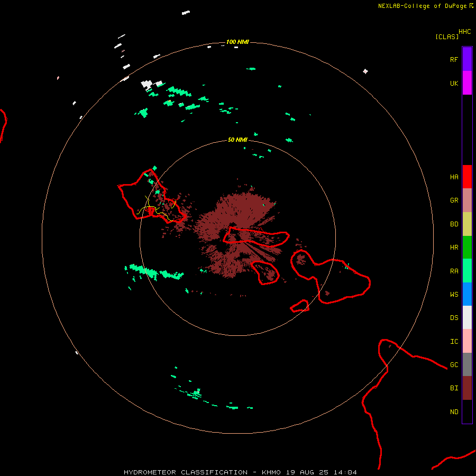Click the 100 NMI range ring label
This screenshot has height=476, width=476.
[x=237, y=42]
